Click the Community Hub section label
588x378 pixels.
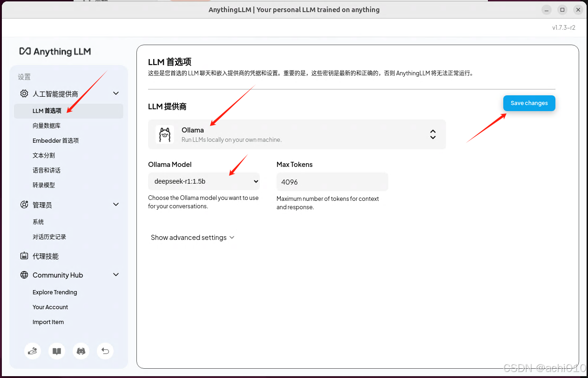[58, 275]
